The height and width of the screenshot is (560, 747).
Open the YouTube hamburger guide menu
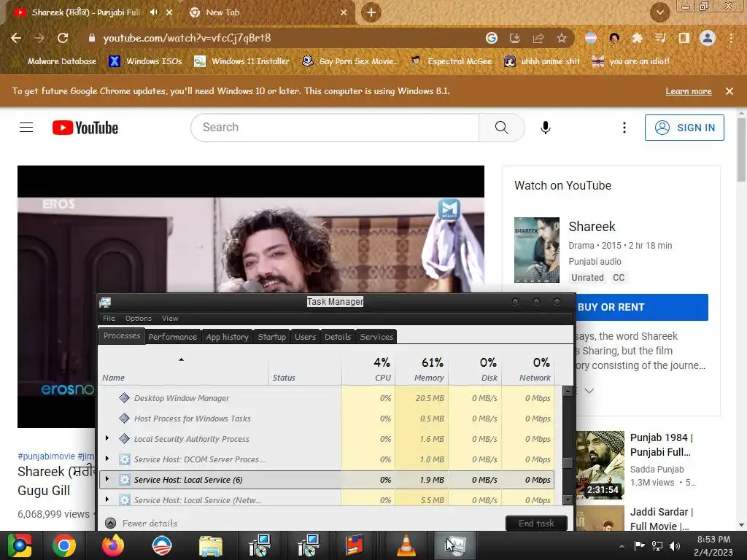coord(26,128)
